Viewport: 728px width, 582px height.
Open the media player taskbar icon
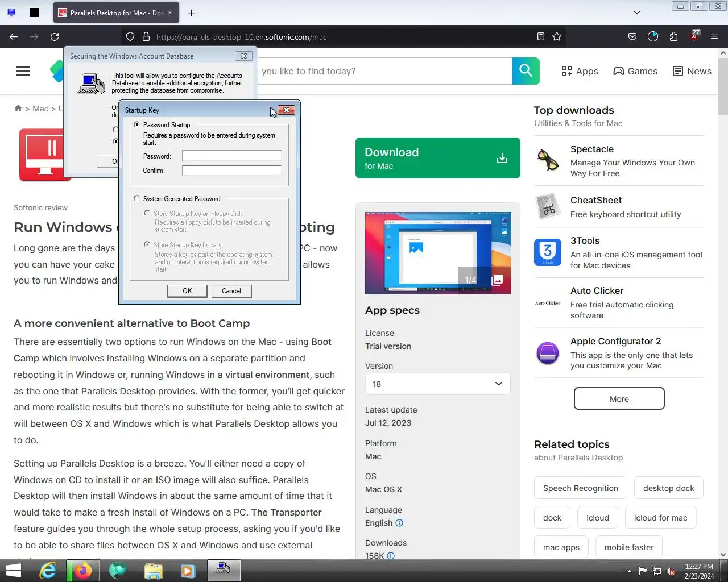pos(188,571)
